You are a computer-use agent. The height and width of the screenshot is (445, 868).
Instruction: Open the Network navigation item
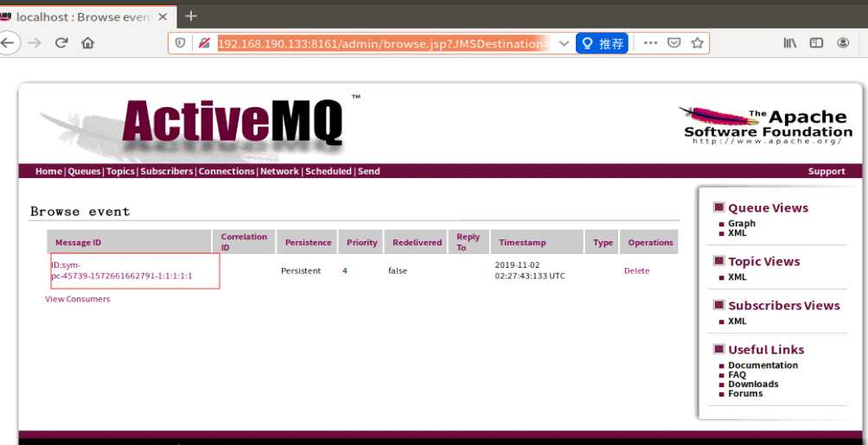[x=279, y=171]
